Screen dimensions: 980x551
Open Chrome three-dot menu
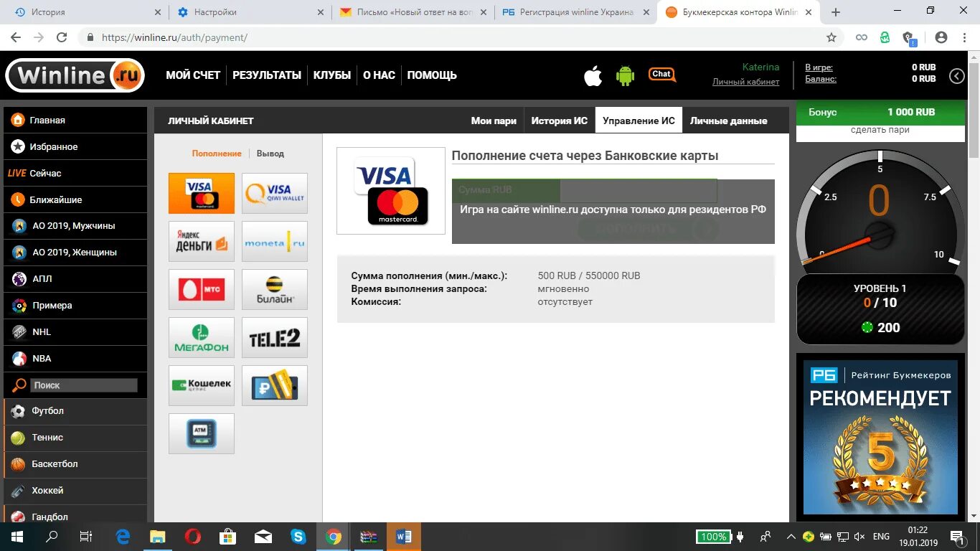point(964,37)
